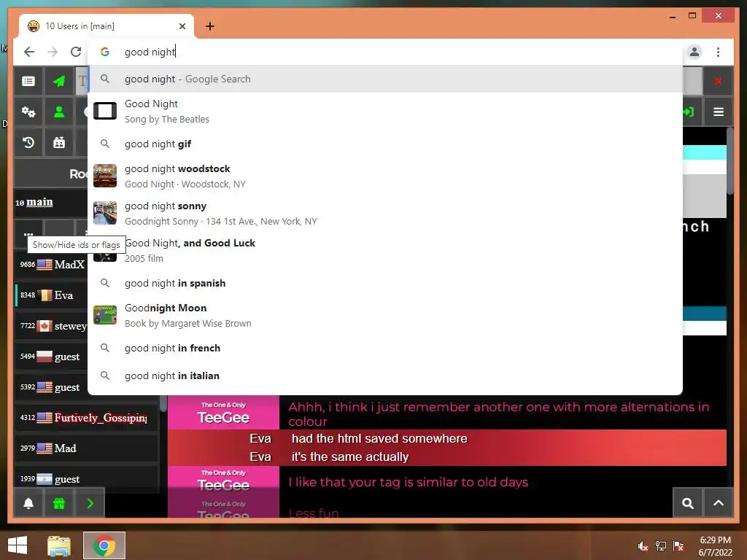The width and height of the screenshot is (747, 560).
Task: Select 'good night sonny' suggestion
Action: point(385,213)
